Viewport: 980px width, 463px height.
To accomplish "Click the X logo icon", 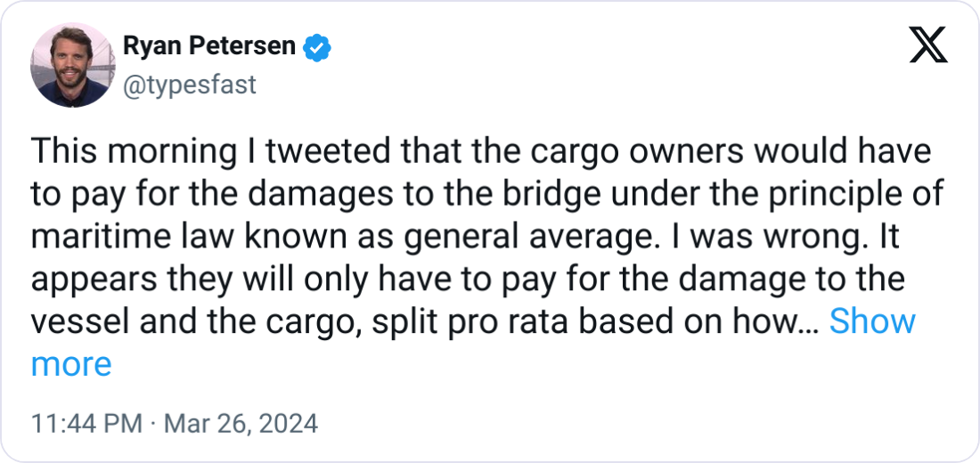I will coord(927,45).
